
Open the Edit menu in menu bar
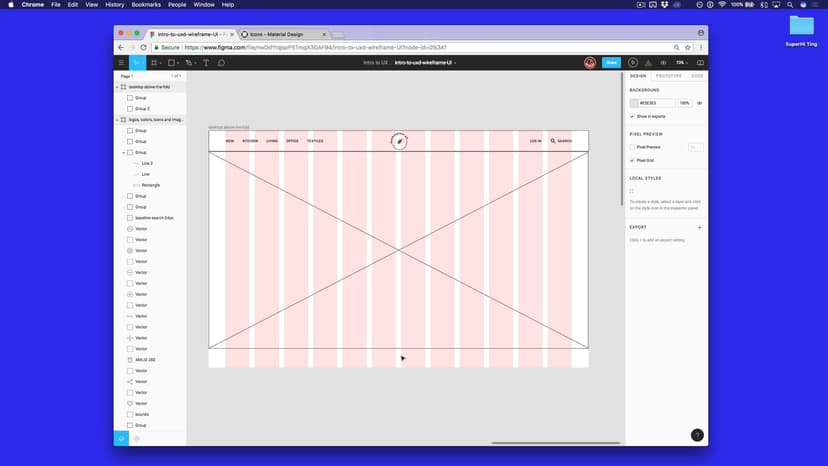pyautogui.click(x=73, y=5)
